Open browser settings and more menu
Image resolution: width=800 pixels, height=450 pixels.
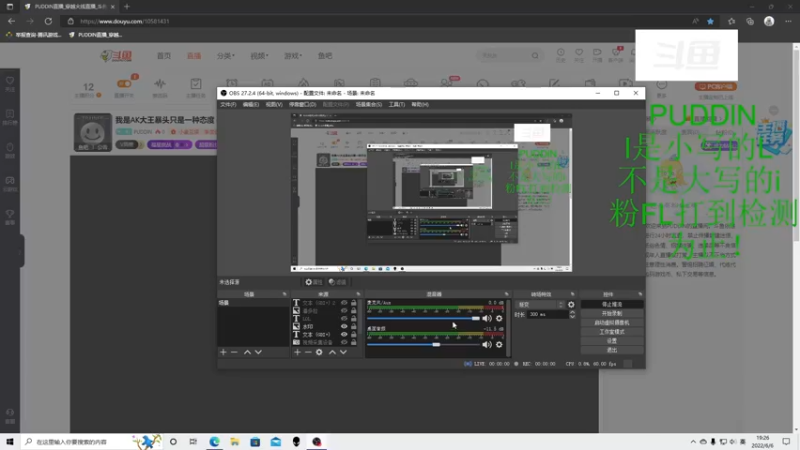pos(788,21)
